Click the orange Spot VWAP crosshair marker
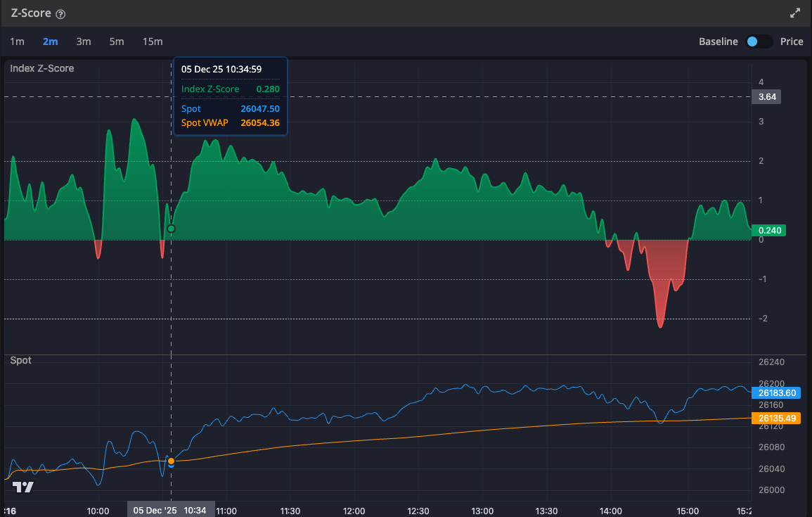This screenshot has width=812, height=517. click(x=171, y=461)
